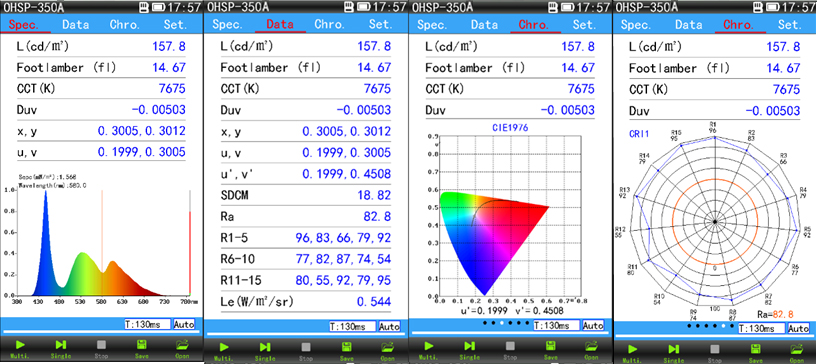Tap Single measurement icon on the Data screen
This screenshot has width=818, height=364.
coord(265,350)
